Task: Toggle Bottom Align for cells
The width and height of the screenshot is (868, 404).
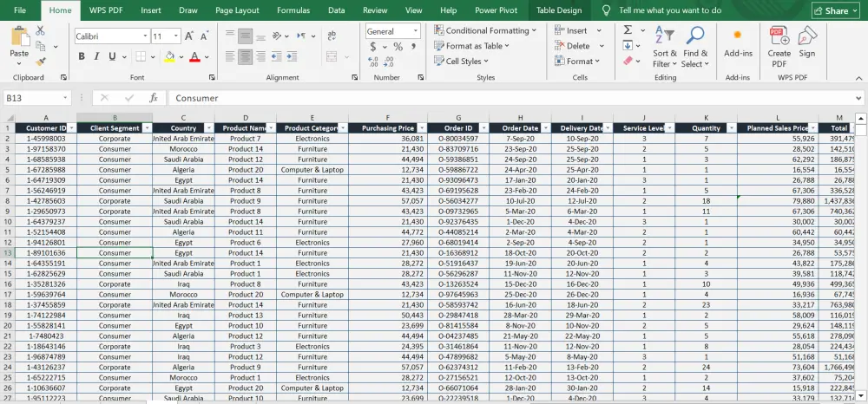Action: 260,36
